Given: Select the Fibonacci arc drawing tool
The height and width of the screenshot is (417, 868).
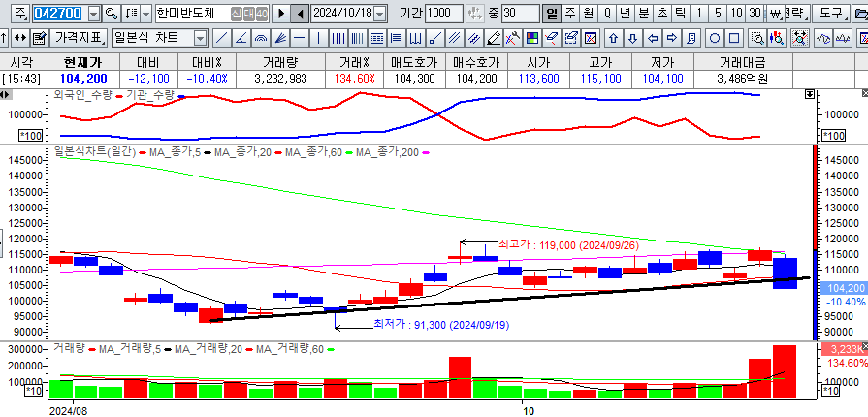Looking at the screenshot, I should point(260,38).
